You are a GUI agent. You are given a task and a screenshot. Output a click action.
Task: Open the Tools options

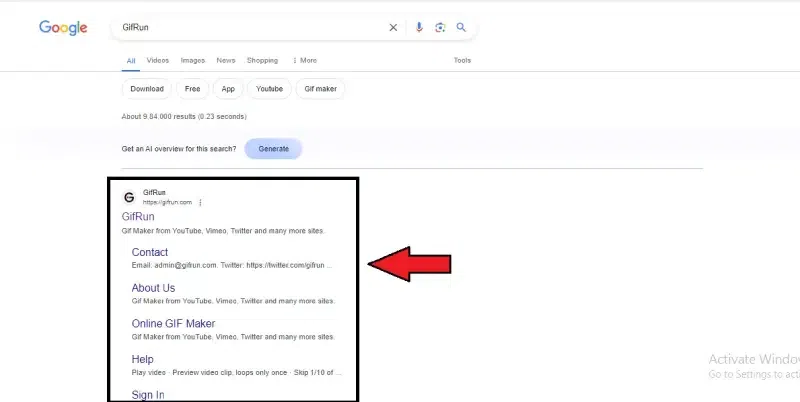click(x=462, y=60)
